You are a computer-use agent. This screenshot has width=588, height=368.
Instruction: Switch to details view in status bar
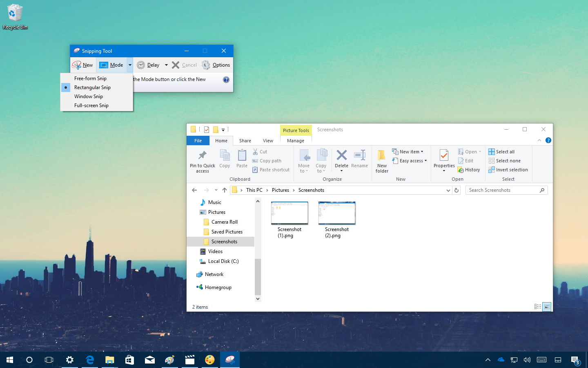pyautogui.click(x=537, y=306)
